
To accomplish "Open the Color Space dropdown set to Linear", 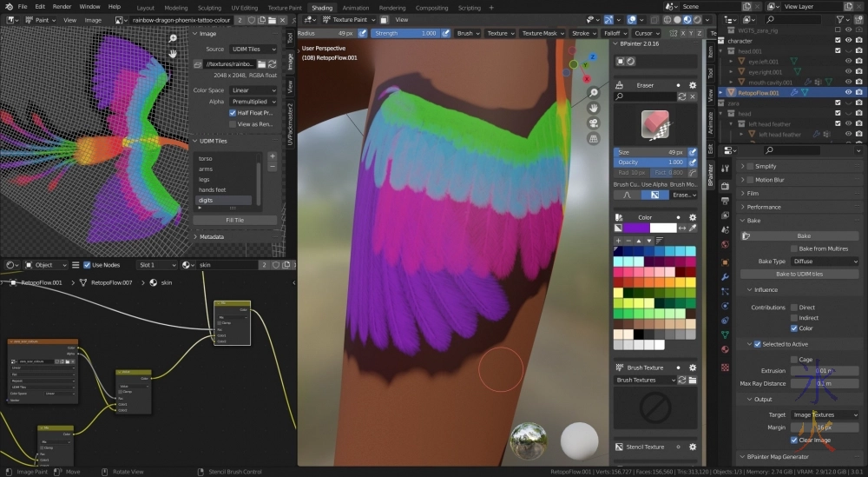I will 253,90.
